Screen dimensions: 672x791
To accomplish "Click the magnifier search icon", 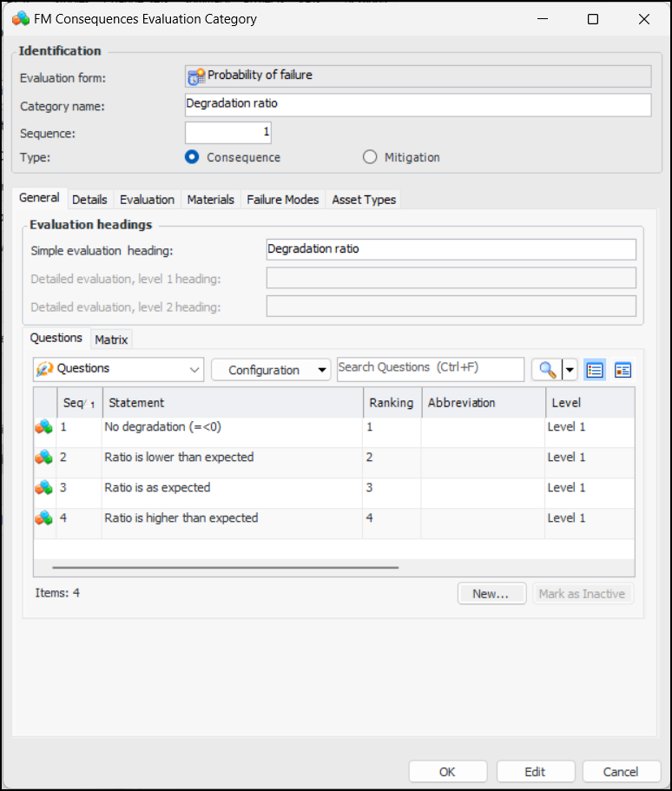I will coord(547,370).
